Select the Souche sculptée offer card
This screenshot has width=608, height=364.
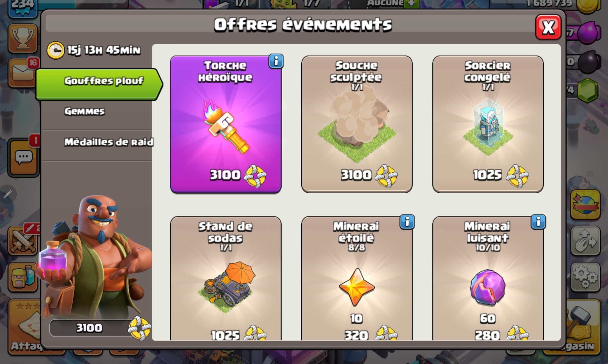[x=357, y=124]
